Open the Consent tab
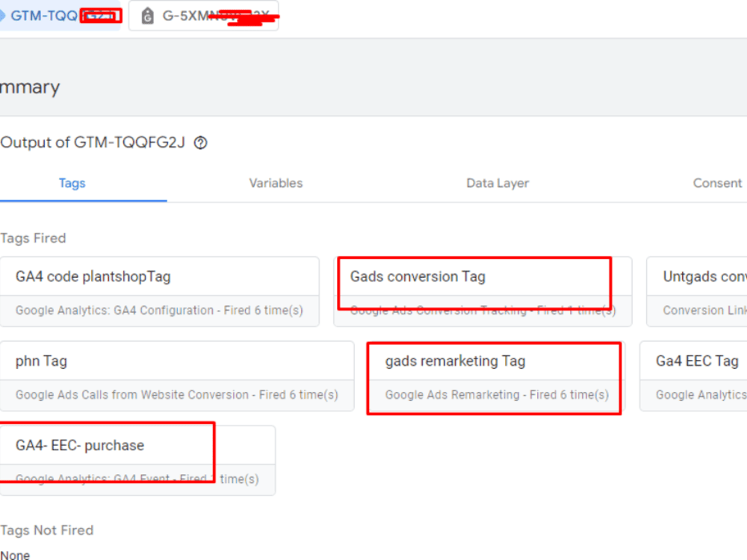Image resolution: width=747 pixels, height=560 pixels. 717,184
